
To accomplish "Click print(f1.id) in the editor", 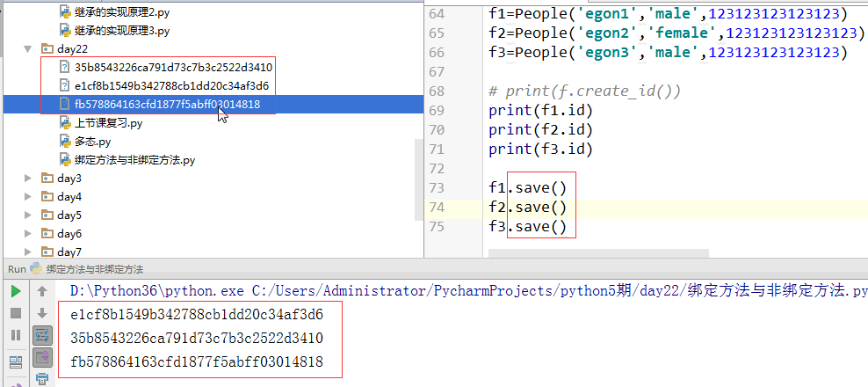I will tap(541, 110).
